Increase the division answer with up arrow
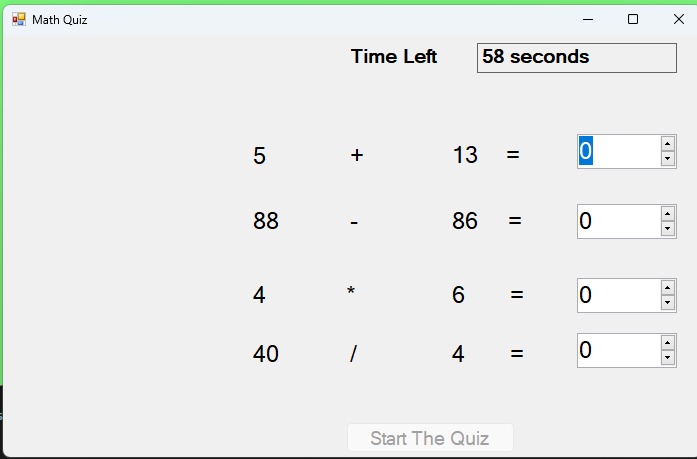The image size is (697, 459). (x=667, y=342)
